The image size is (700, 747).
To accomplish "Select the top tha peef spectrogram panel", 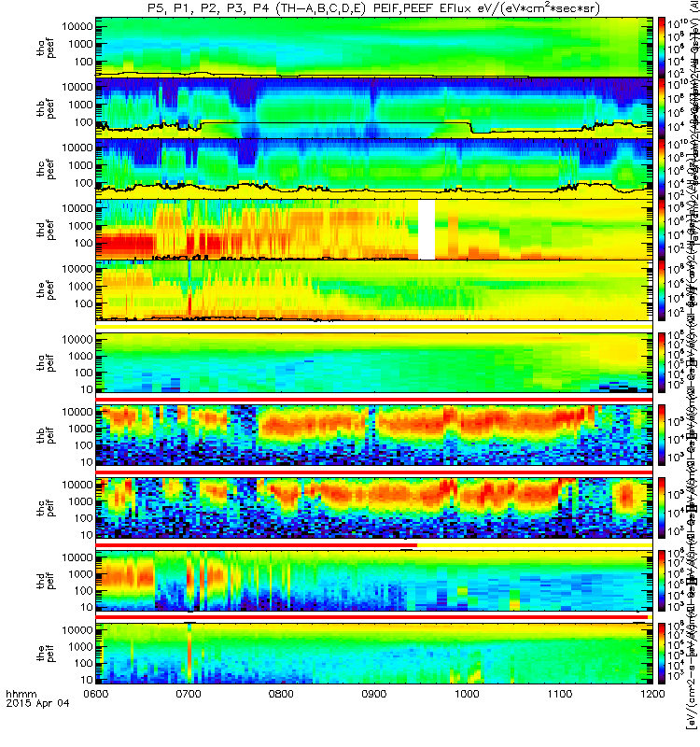I will click(x=374, y=48).
